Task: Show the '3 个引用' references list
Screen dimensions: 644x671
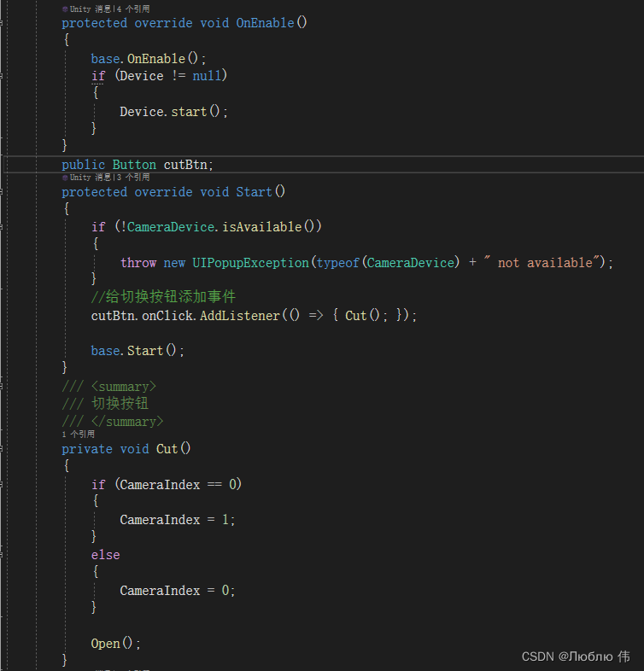Action: pyautogui.click(x=132, y=178)
